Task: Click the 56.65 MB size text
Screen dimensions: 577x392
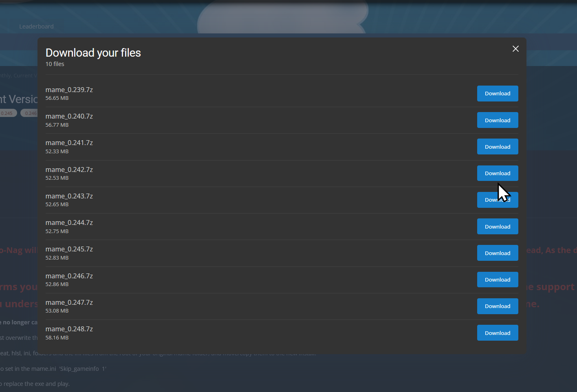Action: [x=57, y=98]
